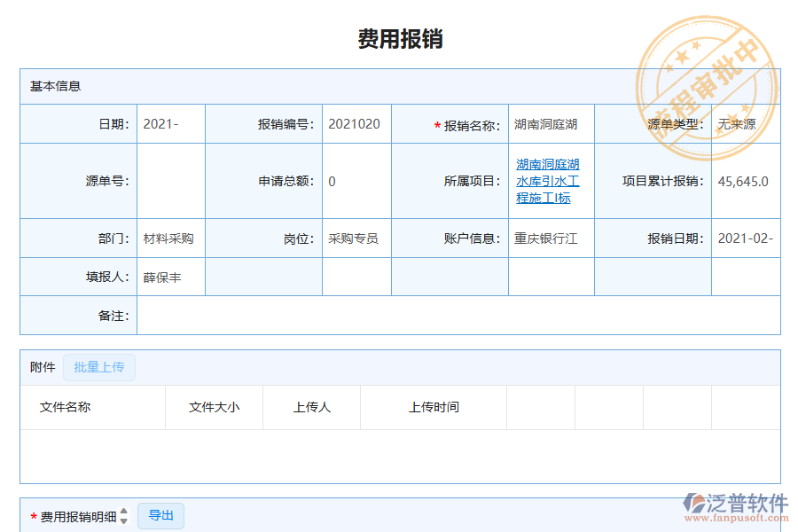Select the 日期 date field showing 2021-
This screenshot has width=798, height=532.
[x=170, y=124]
